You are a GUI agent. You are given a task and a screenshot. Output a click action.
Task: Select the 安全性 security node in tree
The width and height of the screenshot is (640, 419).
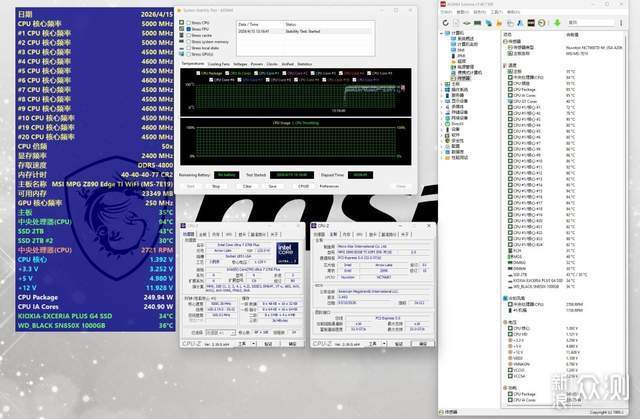[x=453, y=140]
